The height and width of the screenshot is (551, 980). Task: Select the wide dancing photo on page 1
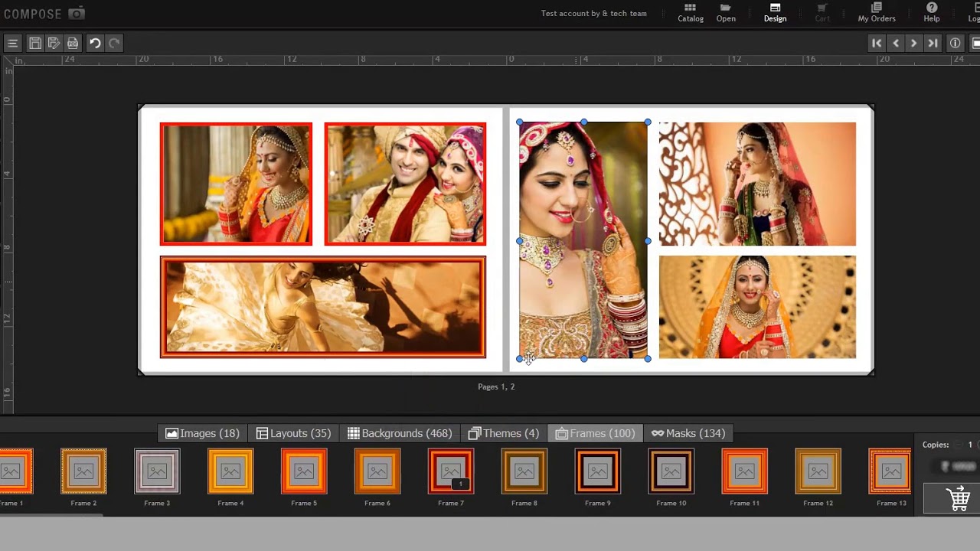tap(322, 307)
